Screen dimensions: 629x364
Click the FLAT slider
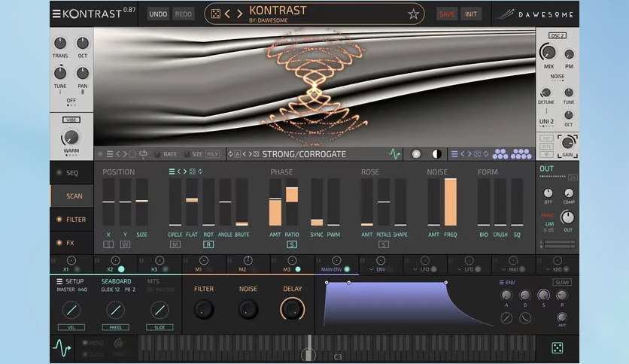[x=192, y=202]
